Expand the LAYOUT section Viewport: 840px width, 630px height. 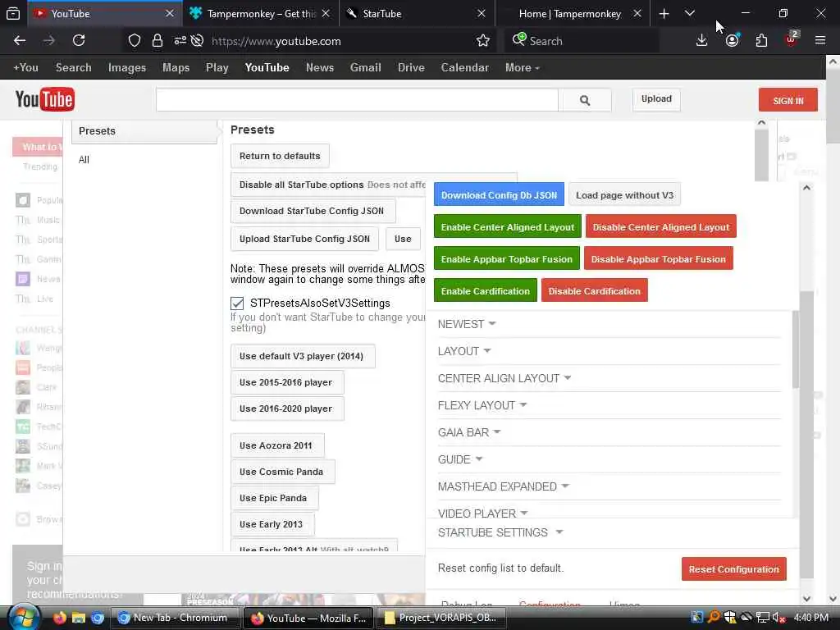464,351
